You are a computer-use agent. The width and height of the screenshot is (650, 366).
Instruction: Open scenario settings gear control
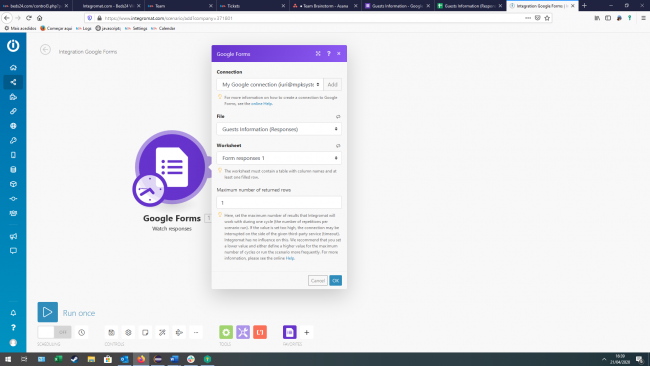coord(129,332)
